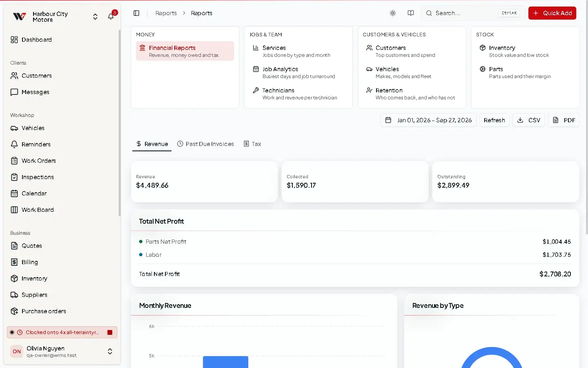This screenshot has height=368, width=588.
Task: Click the green Parts Net Profit dot
Action: [x=141, y=242]
